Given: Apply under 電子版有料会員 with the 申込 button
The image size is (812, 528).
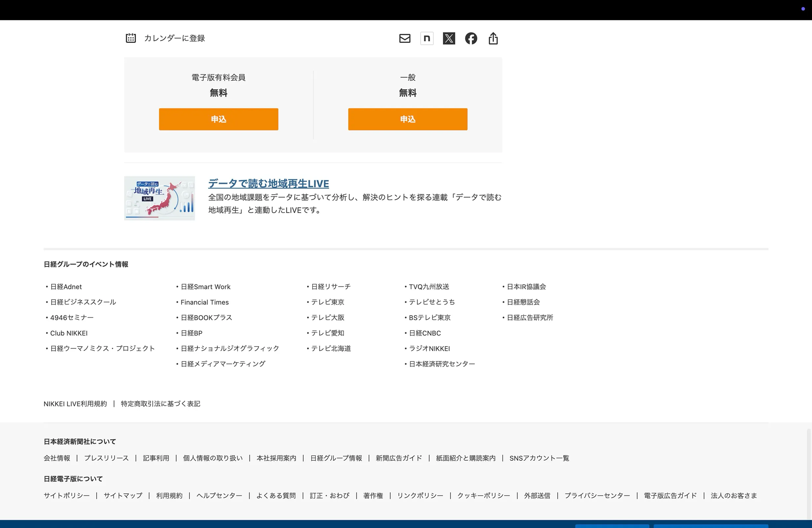Looking at the screenshot, I should click(x=219, y=119).
